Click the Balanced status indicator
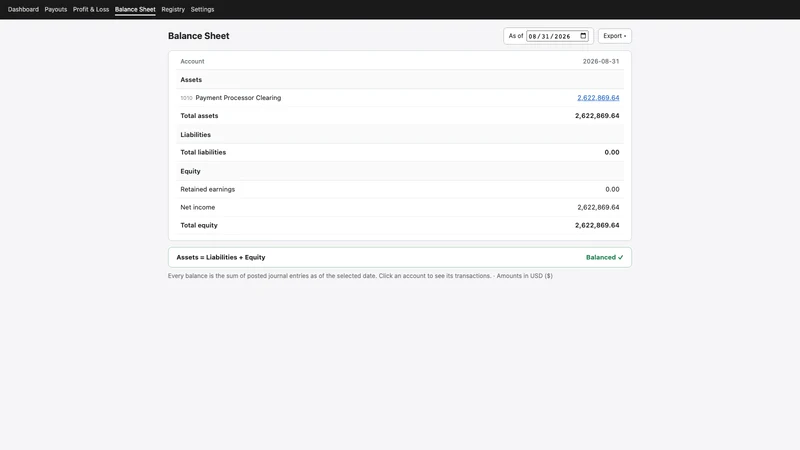The image size is (800, 450). click(605, 257)
